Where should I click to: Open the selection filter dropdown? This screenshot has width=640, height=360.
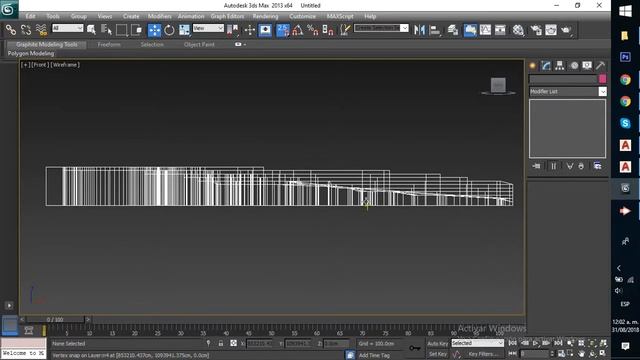[x=68, y=28]
